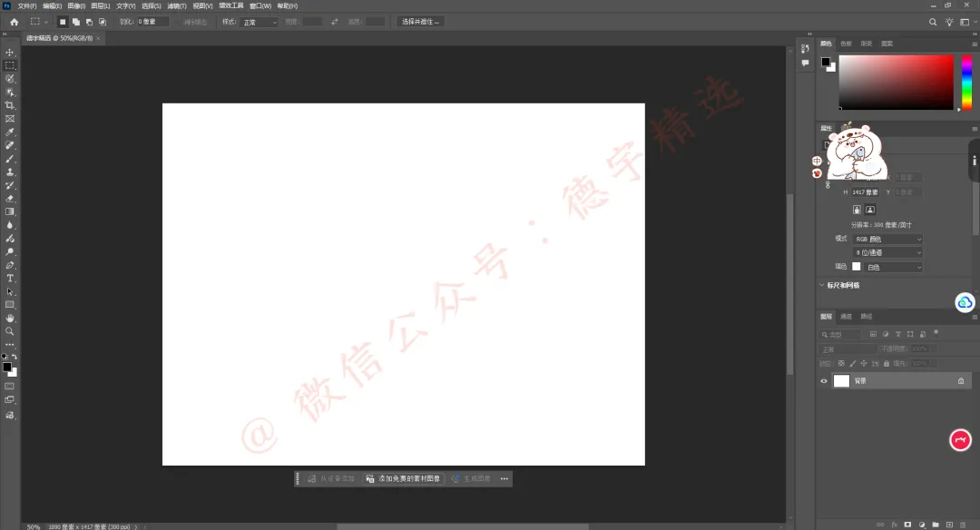Select the Brush tool
The height and width of the screenshot is (530, 980).
tap(10, 159)
